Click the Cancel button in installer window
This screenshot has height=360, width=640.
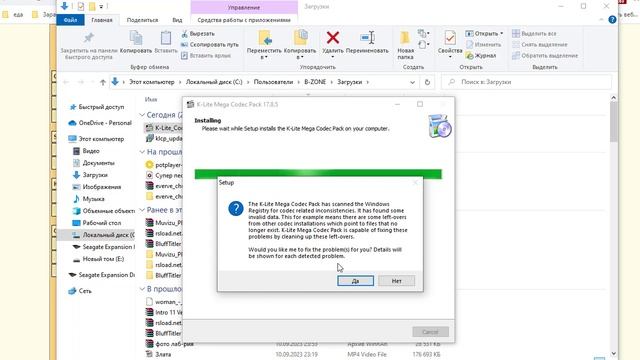[x=430, y=332]
